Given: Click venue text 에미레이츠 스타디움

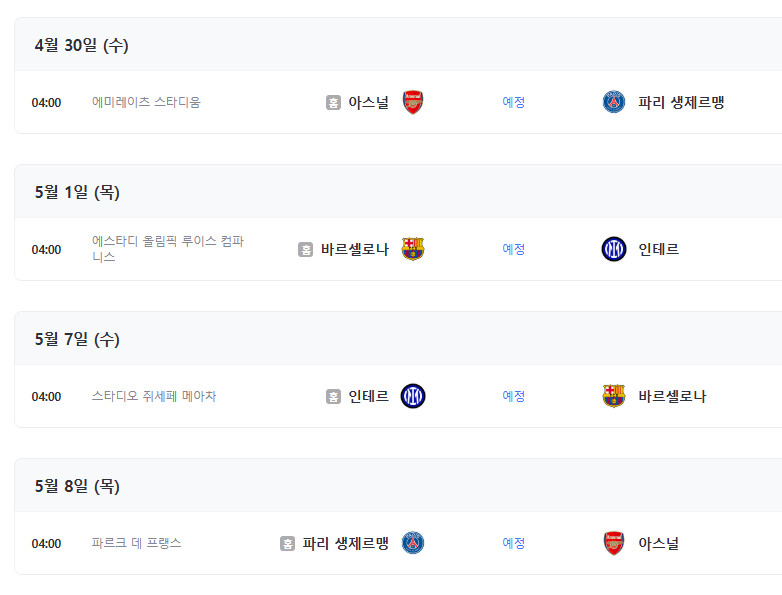Looking at the screenshot, I should (x=146, y=102).
